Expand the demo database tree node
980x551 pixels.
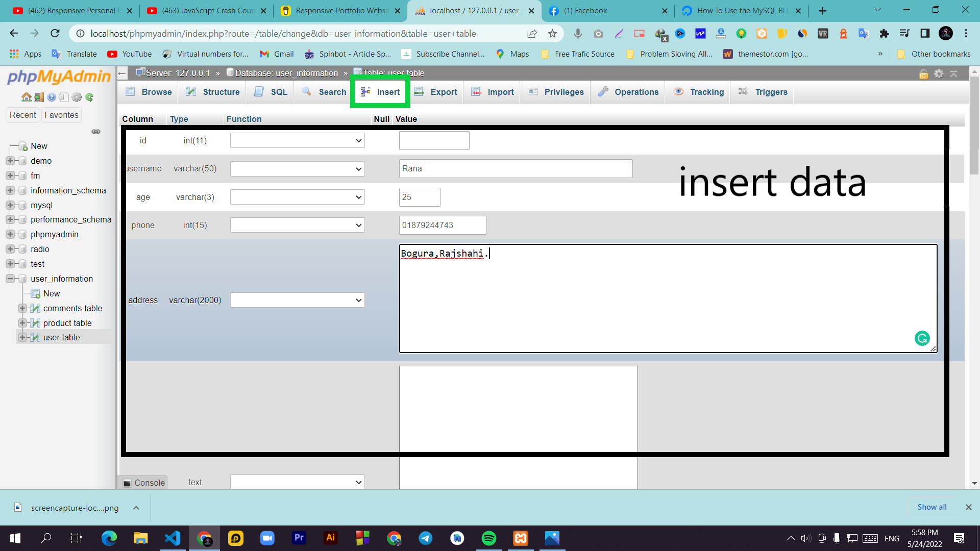(x=10, y=161)
